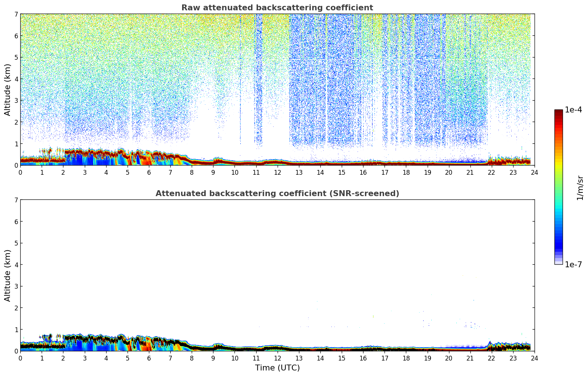Click the hour 9 tick label on the top plot
This screenshot has height=376, width=588.
point(213,172)
